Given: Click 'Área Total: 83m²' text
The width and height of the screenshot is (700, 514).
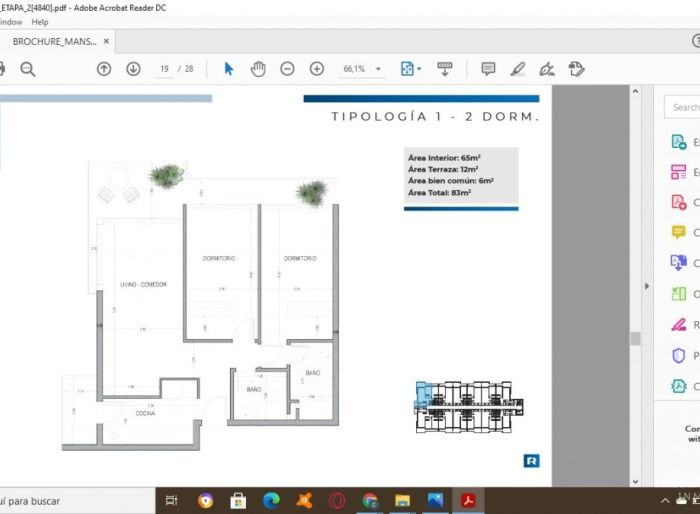Looking at the screenshot, I should click(440, 192).
